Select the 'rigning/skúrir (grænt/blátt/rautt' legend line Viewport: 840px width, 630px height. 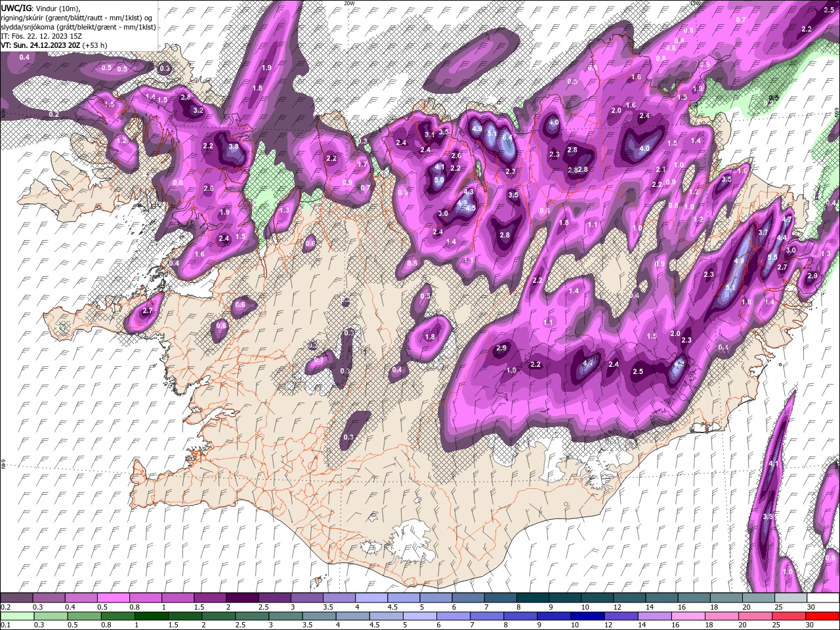[x=77, y=17]
